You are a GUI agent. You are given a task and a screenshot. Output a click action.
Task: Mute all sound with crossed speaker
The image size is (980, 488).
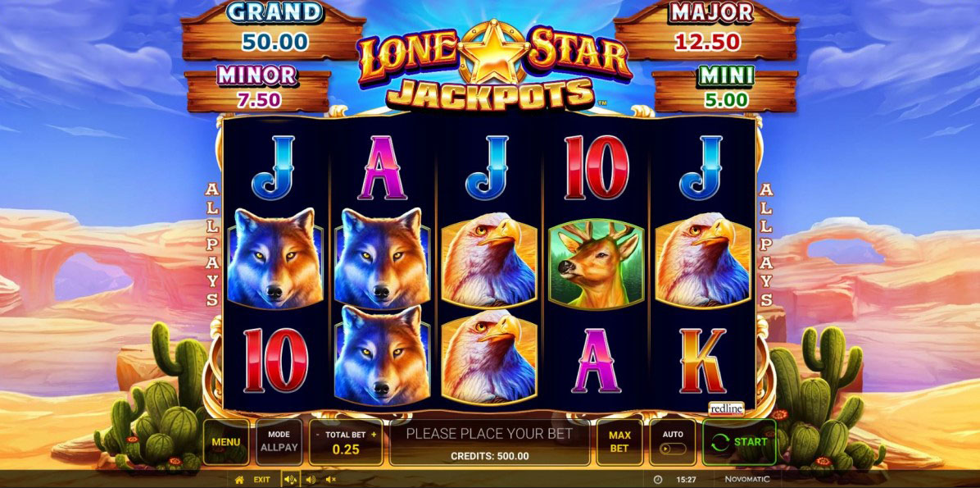[x=330, y=480]
